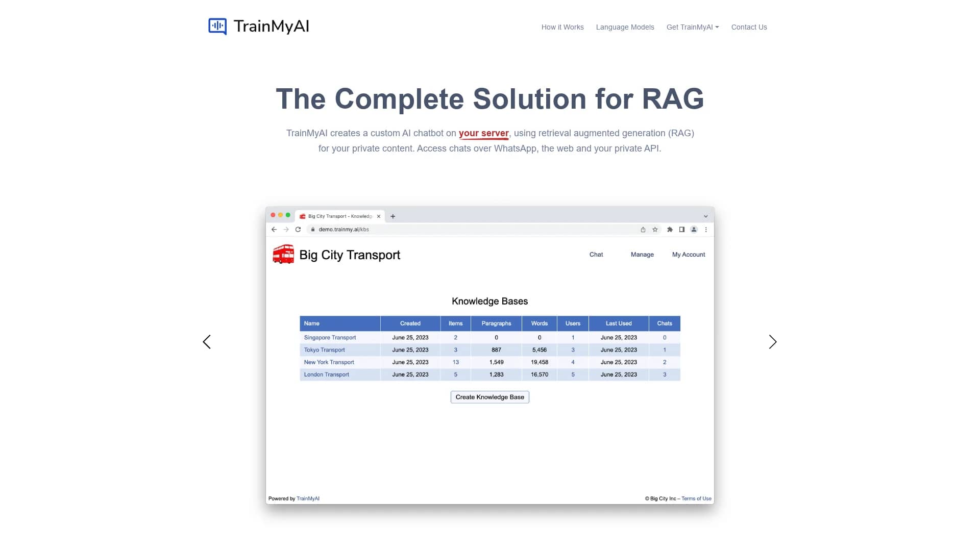Open Language Models page

(625, 27)
